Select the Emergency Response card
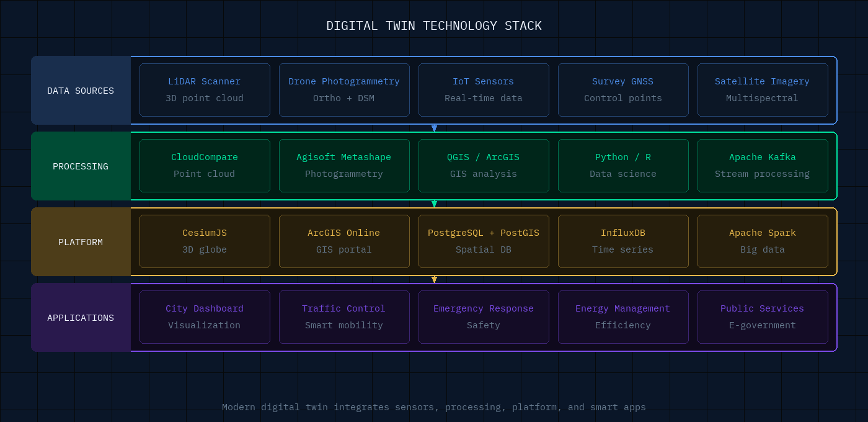The height and width of the screenshot is (422, 868). tap(484, 317)
